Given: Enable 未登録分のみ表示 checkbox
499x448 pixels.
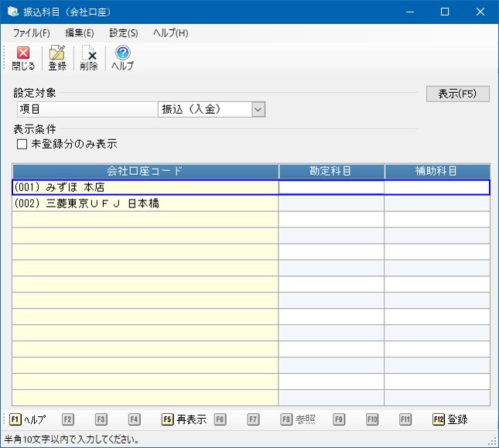Looking at the screenshot, I should [22, 144].
